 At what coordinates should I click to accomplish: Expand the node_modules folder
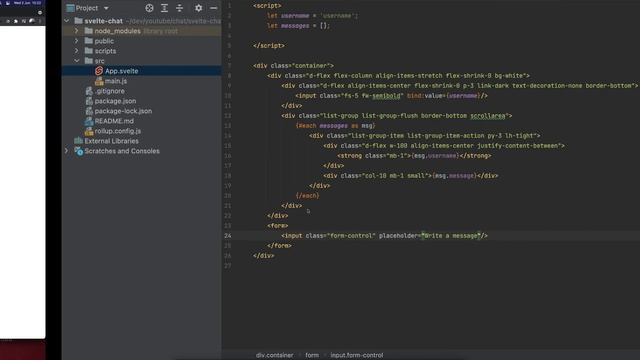click(76, 31)
